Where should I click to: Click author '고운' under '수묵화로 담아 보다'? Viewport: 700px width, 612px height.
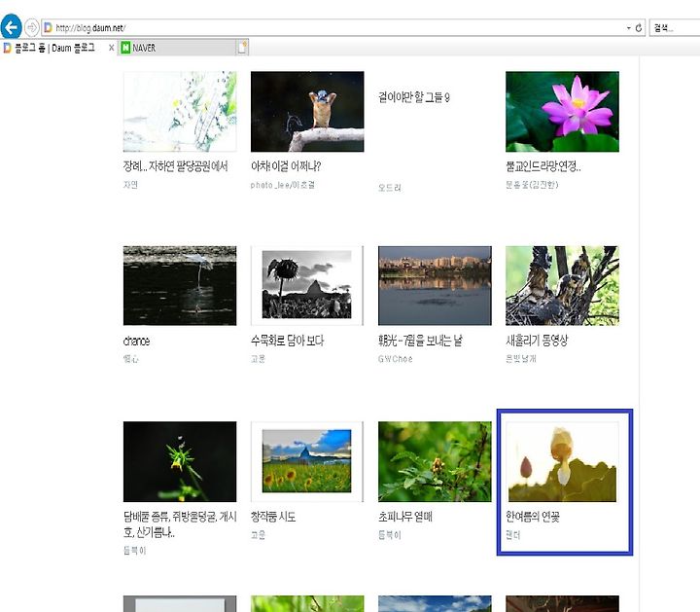[x=258, y=358]
